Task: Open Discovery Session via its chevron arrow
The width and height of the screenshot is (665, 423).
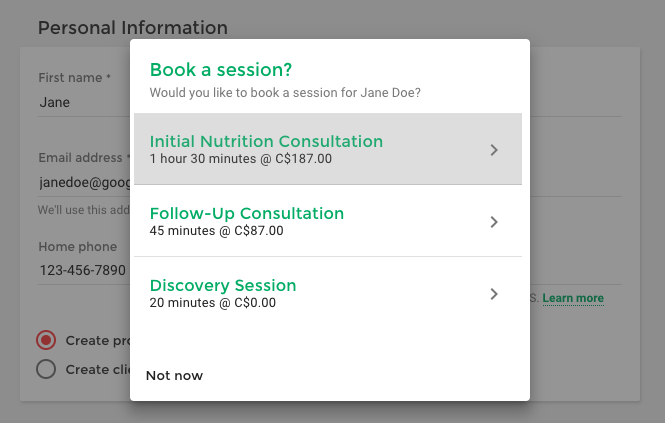Action: [494, 294]
